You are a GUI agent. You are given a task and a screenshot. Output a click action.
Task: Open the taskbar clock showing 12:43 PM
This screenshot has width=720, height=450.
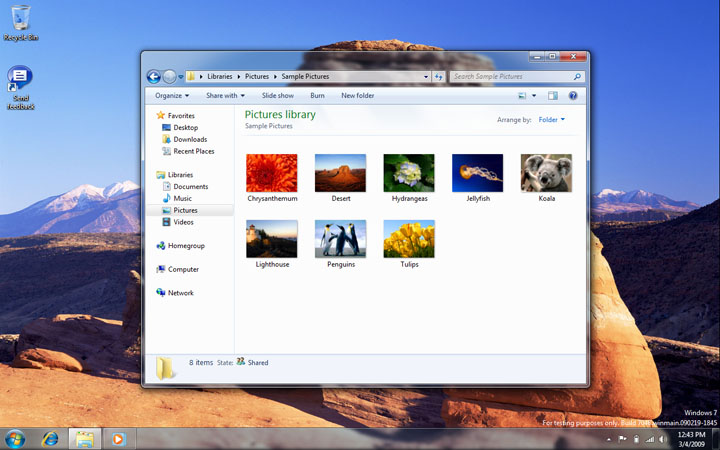click(x=691, y=439)
